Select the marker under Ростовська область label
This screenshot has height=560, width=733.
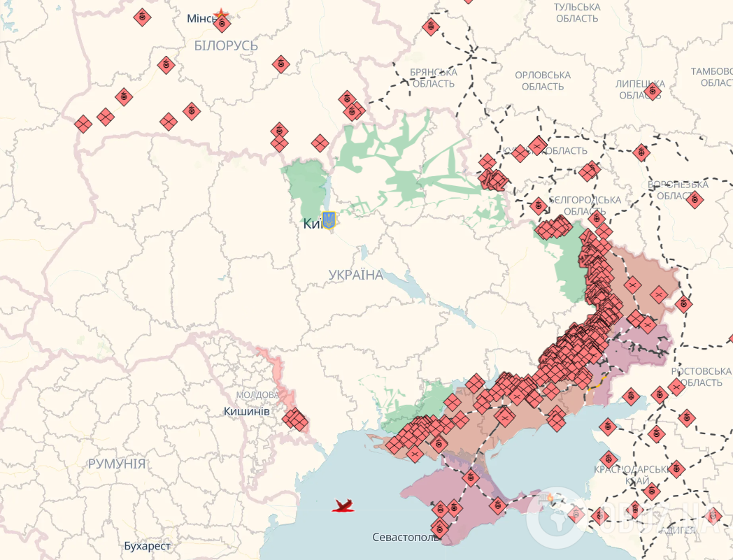(676, 387)
